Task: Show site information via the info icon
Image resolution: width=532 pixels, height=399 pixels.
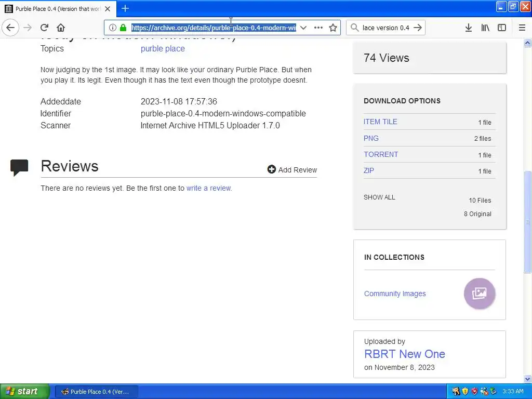Action: [113, 28]
